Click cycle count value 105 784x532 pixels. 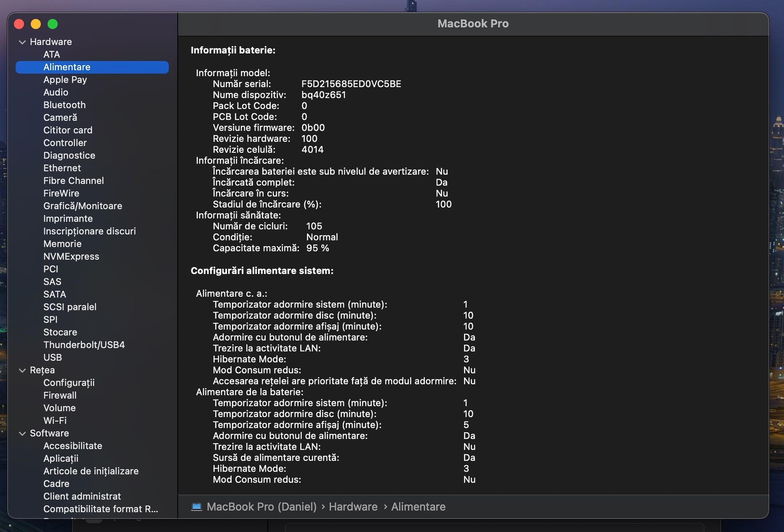(314, 226)
